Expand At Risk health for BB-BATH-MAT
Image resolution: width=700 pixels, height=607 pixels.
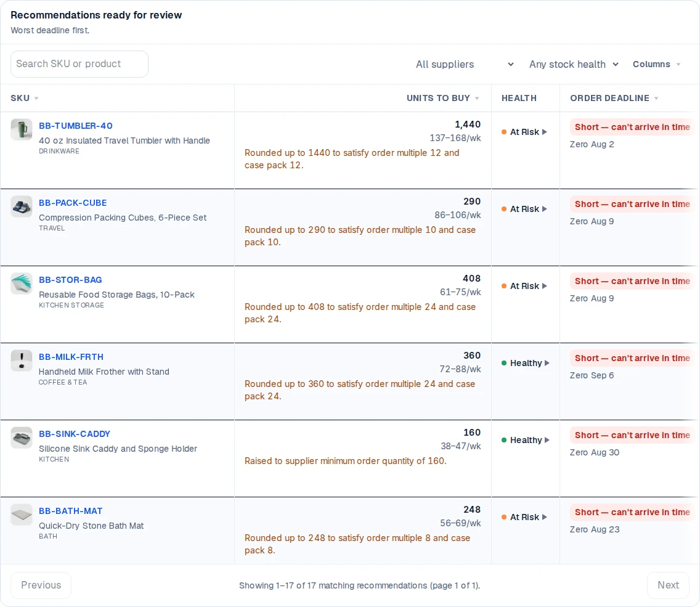pos(524,517)
